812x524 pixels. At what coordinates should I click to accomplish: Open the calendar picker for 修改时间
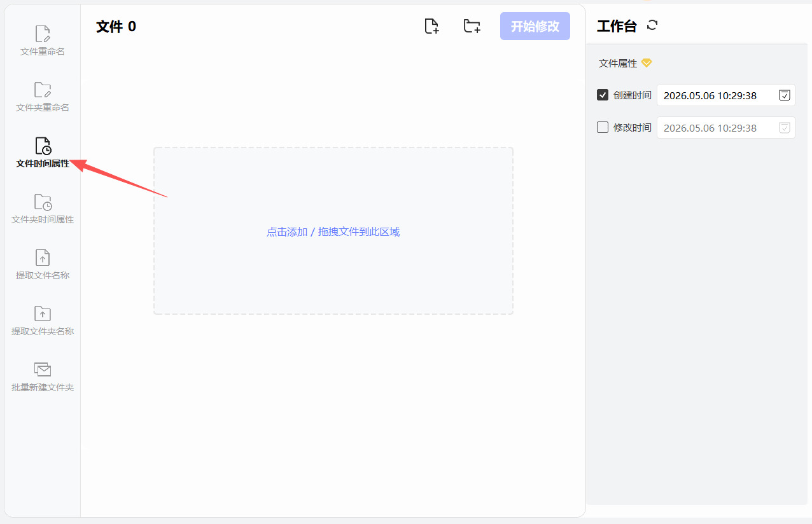point(785,128)
